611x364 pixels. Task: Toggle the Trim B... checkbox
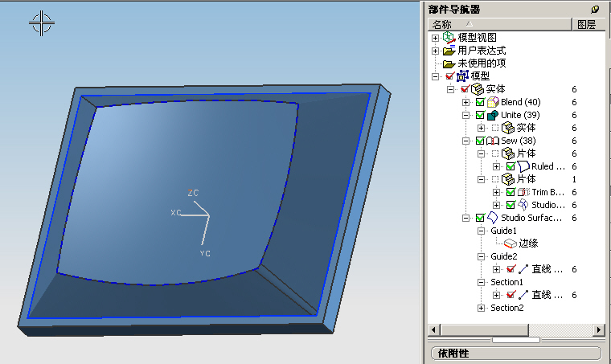(x=511, y=192)
